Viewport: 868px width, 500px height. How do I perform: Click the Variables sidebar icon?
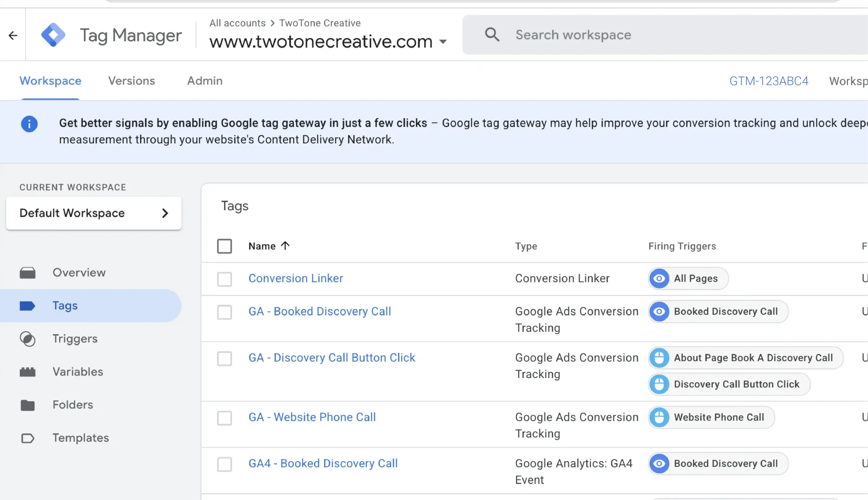(x=27, y=372)
